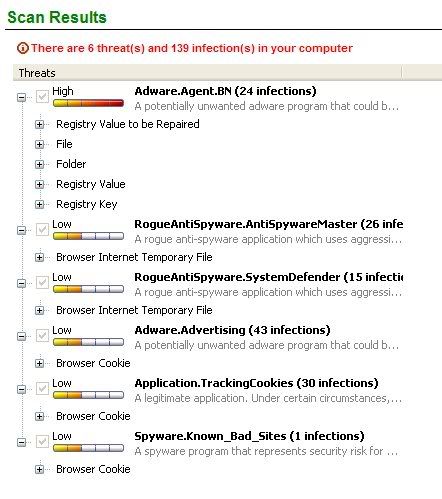The image size is (442, 499).
Task: Expand the Folder node
Action: pos(40,164)
